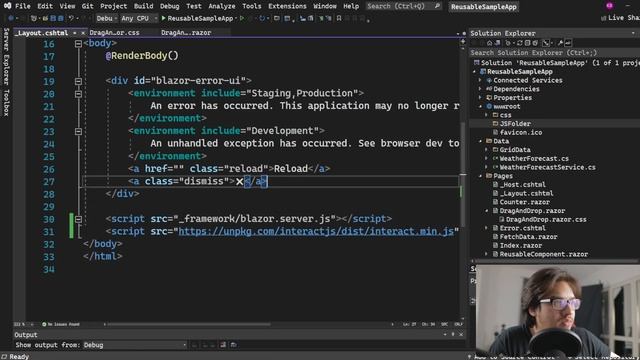Open the Server Explorer side tab
Screen dimensions: 640x360
[6, 56]
